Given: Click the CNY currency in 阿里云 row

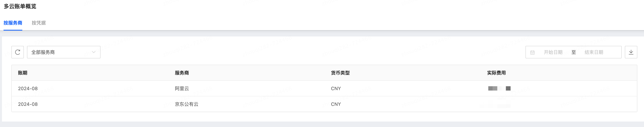Looking at the screenshot, I should click(336, 88).
